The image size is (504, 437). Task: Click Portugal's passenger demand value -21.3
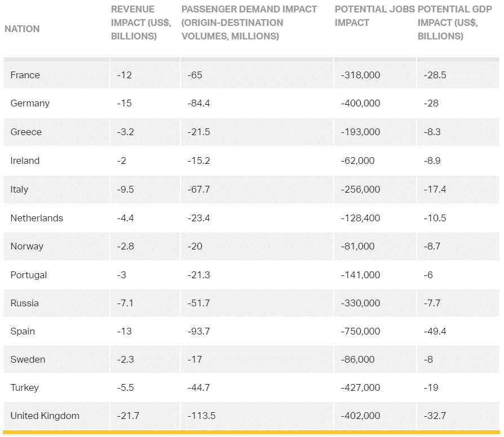(x=198, y=275)
